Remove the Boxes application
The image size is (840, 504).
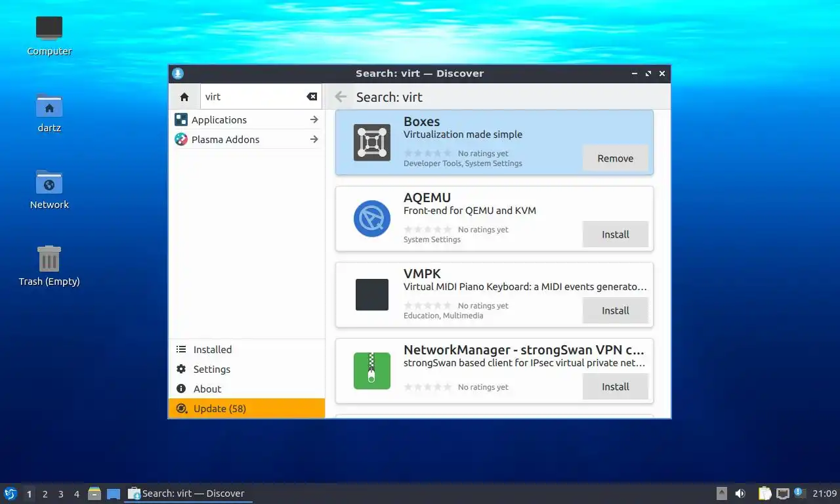click(616, 158)
